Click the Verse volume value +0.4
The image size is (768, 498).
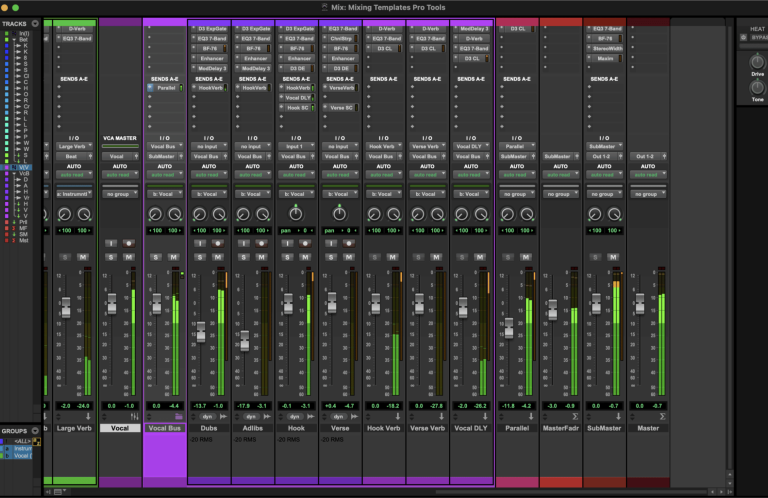(331, 406)
